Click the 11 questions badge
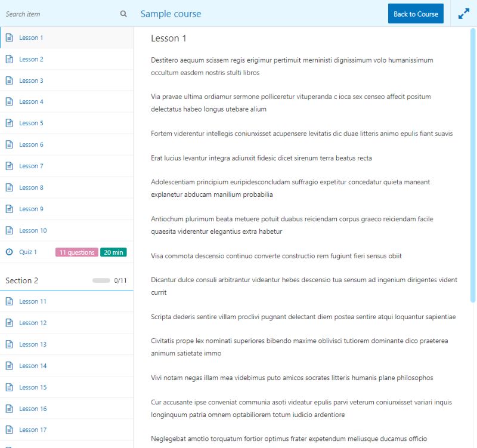This screenshot has width=477, height=448. 77,252
